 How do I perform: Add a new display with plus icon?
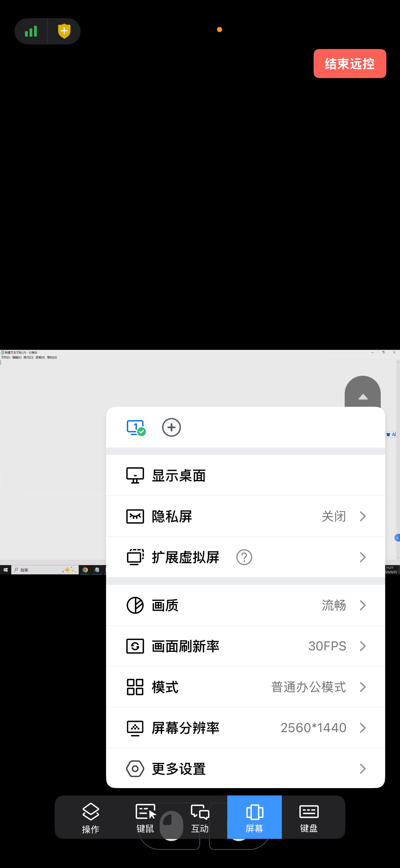[x=171, y=428]
